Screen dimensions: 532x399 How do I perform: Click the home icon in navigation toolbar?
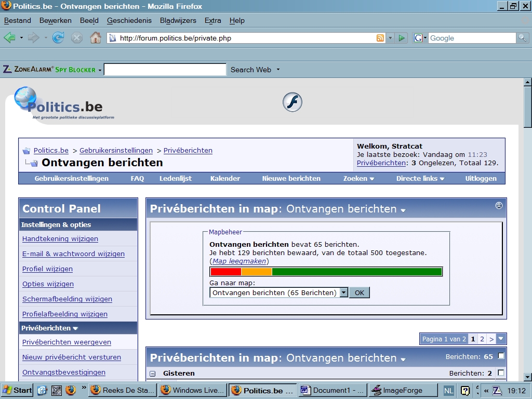click(96, 37)
